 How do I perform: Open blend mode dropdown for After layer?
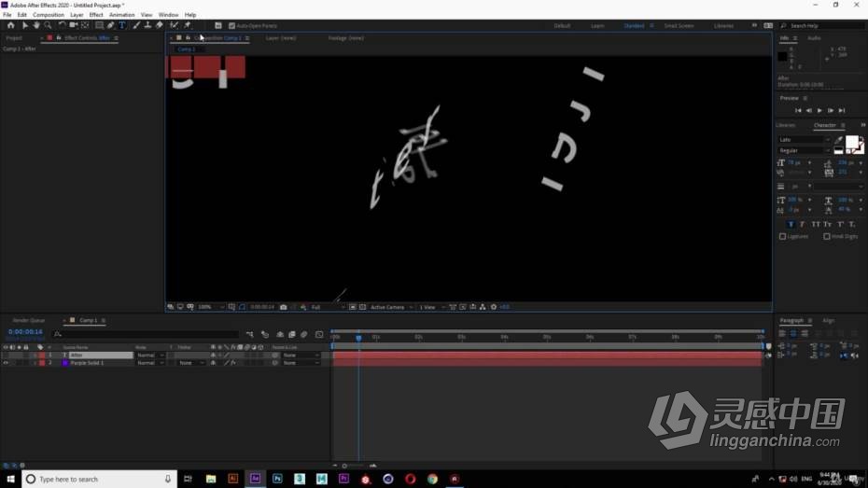[150, 356]
